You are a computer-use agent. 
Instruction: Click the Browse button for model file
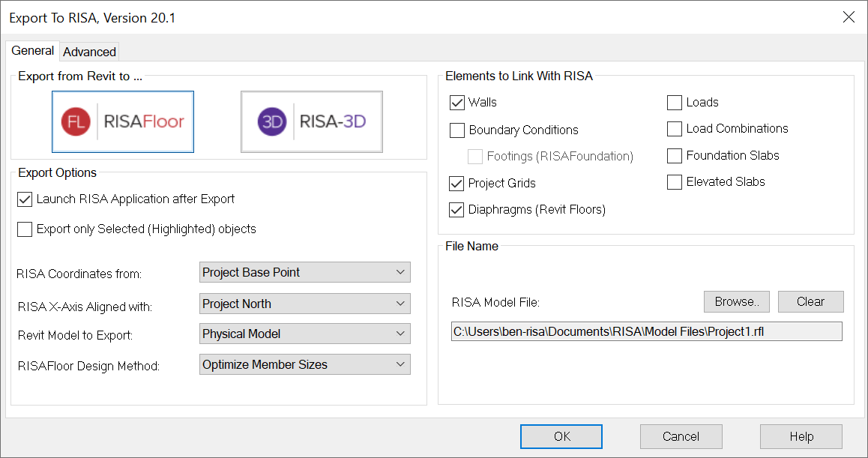coord(737,301)
